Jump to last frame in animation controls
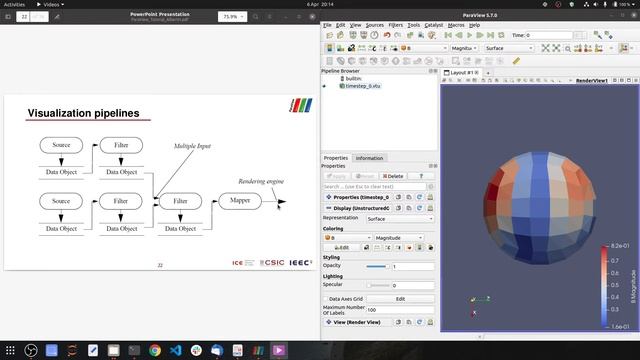This screenshot has width=640, height=360. (x=491, y=36)
